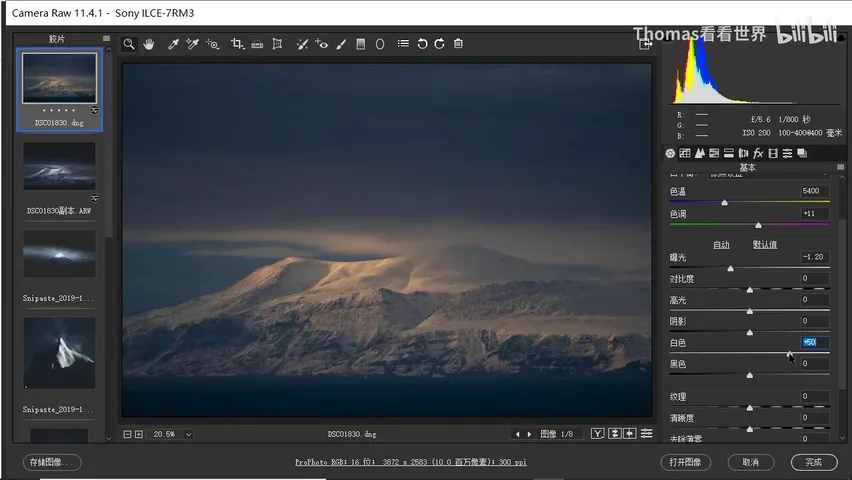Image resolution: width=852 pixels, height=480 pixels.
Task: Swap before and after settings
Action: 615,433
